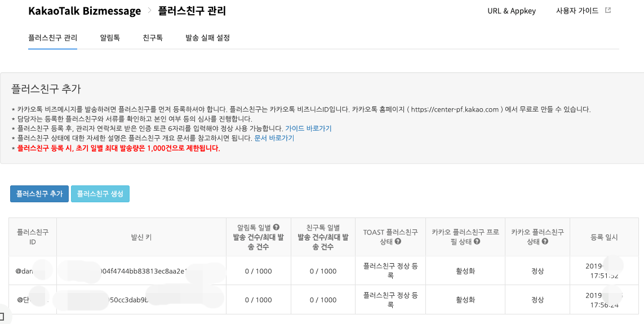
Task: Click the 발신 키 column header
Action: [141, 237]
